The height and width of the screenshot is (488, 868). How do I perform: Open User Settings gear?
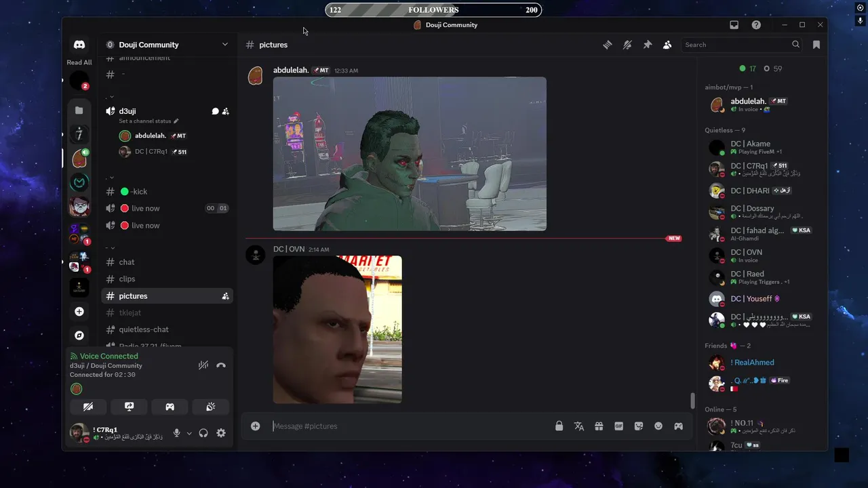(221, 433)
